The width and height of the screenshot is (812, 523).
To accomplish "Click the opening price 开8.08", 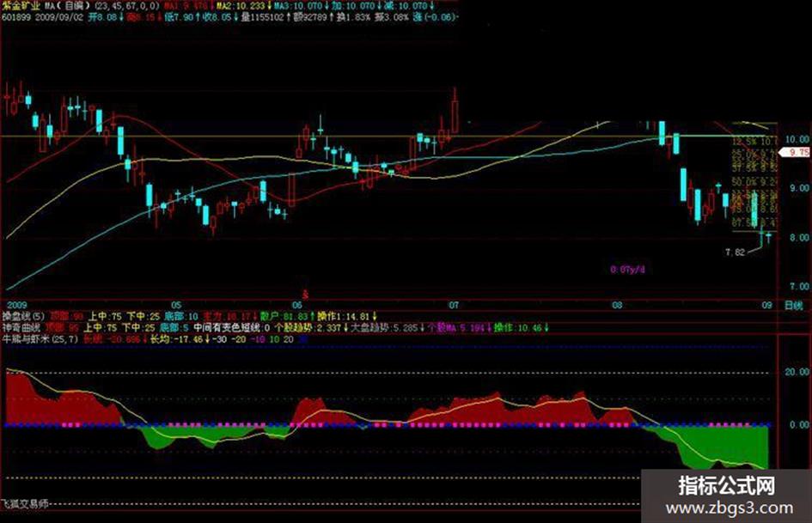I will pyautogui.click(x=103, y=17).
